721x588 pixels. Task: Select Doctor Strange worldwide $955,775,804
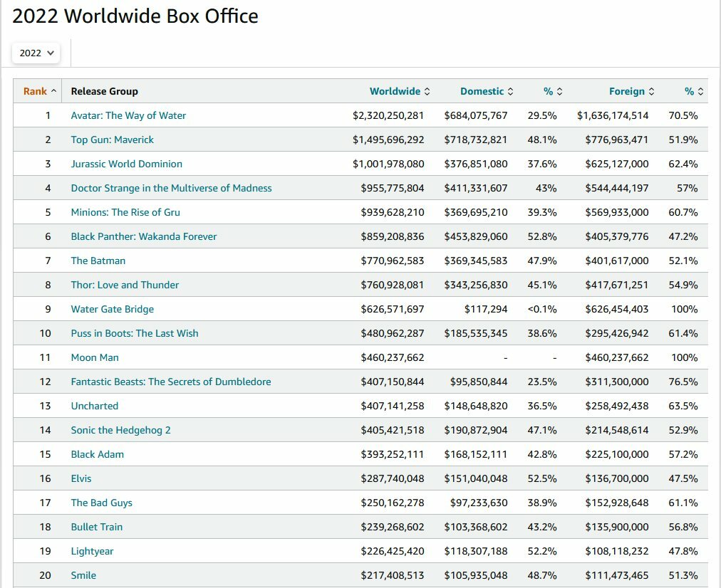393,188
